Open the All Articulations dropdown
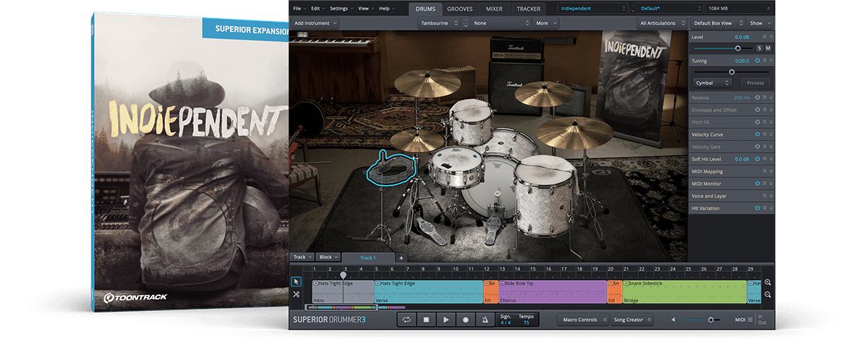Image resolution: width=868 pixels, height=353 pixels. (660, 23)
